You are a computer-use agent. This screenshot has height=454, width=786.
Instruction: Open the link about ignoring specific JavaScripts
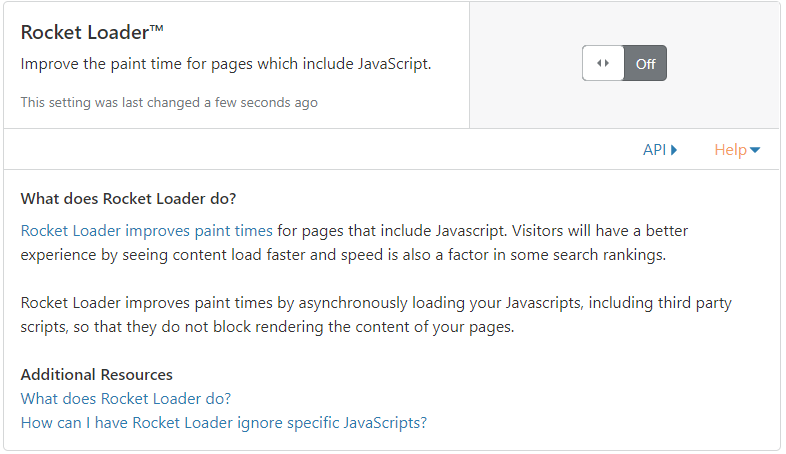click(x=224, y=422)
